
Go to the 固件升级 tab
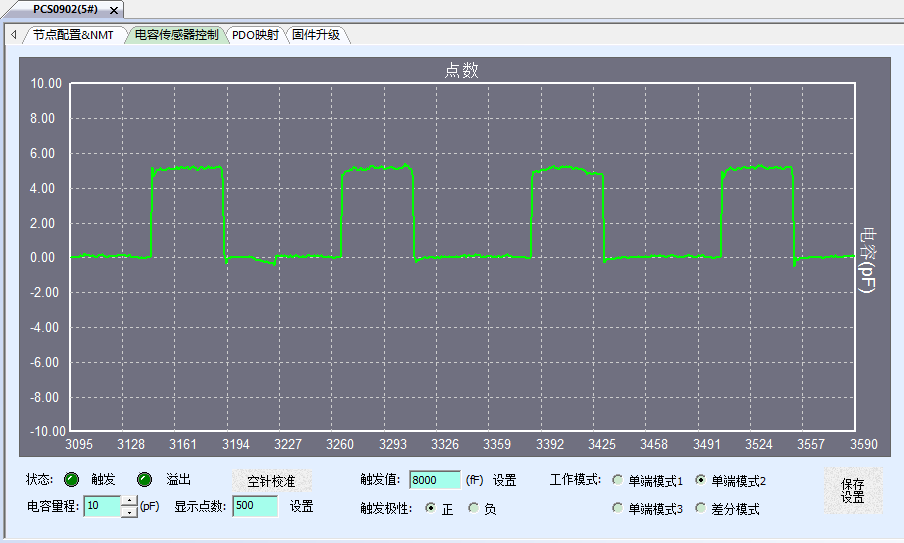click(316, 34)
